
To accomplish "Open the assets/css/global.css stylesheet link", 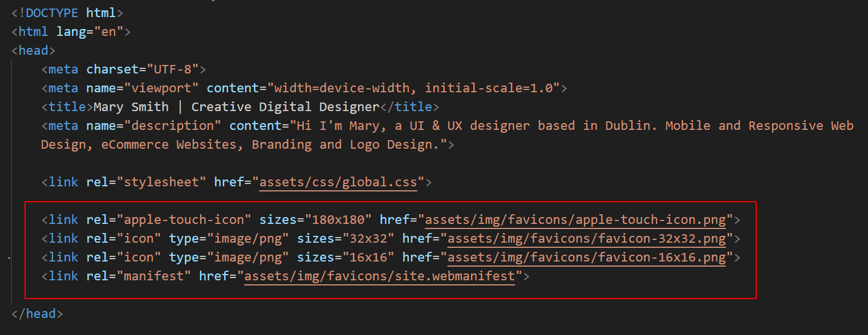I will [x=338, y=182].
